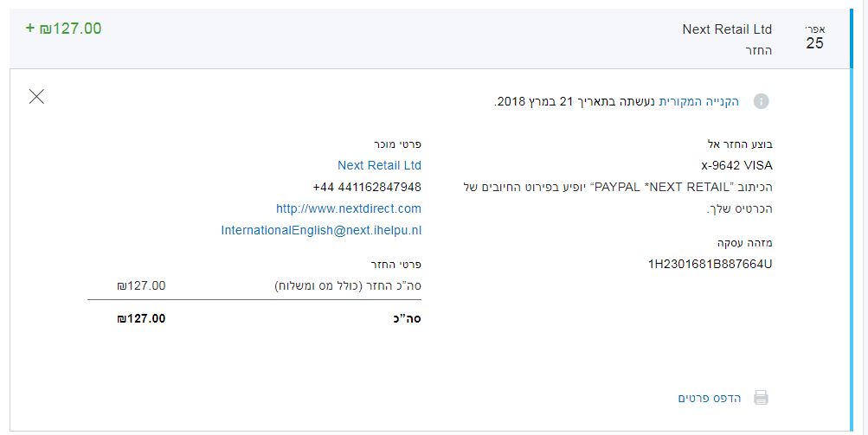Open the "הקנייה המקורית" original purchase link
The height and width of the screenshot is (435, 868).
pos(699,102)
